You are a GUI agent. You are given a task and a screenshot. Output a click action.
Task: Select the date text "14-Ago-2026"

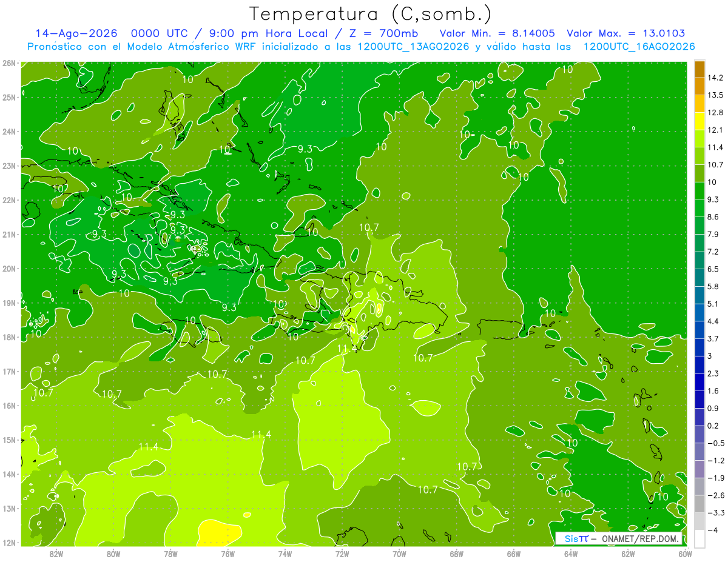[x=76, y=33]
